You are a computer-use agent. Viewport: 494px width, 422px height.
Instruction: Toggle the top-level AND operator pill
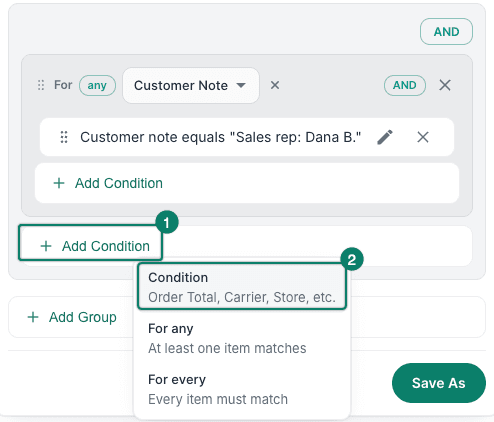[446, 32]
